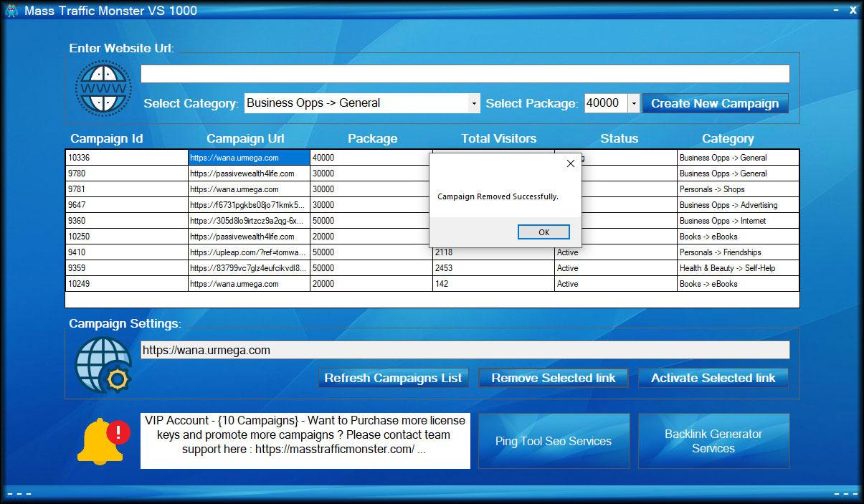Screen dimensions: 864x504
Task: Click Refresh Campaigns List
Action: (x=393, y=378)
